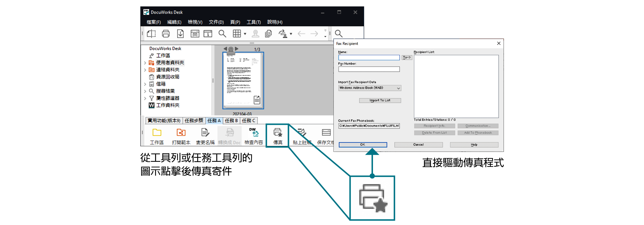Click the Rename icon (變更名稱)
This screenshot has width=644, height=225.
point(205,133)
